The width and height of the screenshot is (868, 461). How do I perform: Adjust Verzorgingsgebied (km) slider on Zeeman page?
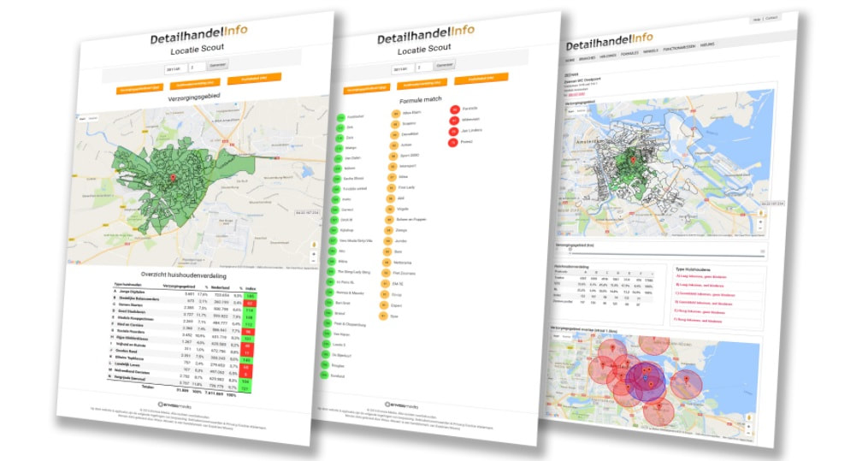click(570, 249)
